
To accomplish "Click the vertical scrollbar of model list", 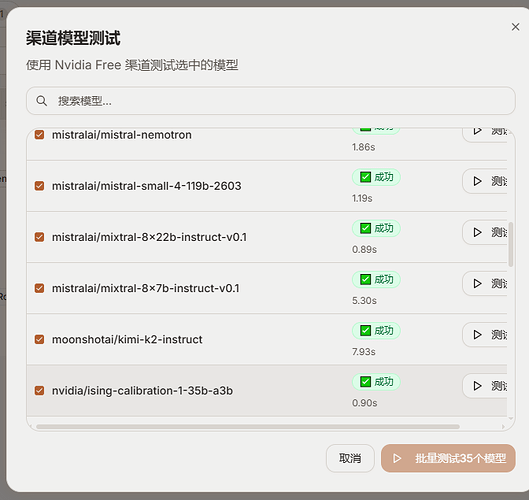I will [x=511, y=244].
